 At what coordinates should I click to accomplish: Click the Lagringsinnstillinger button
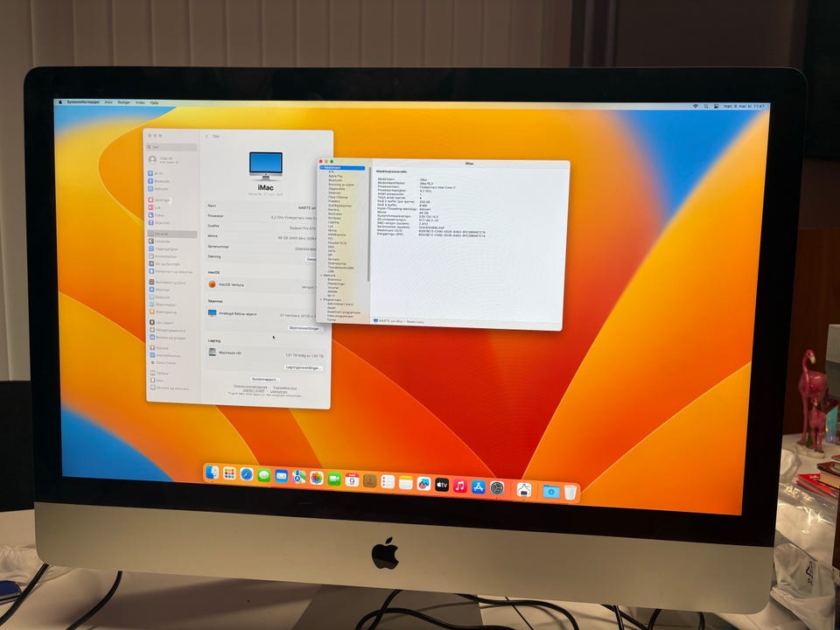click(304, 367)
